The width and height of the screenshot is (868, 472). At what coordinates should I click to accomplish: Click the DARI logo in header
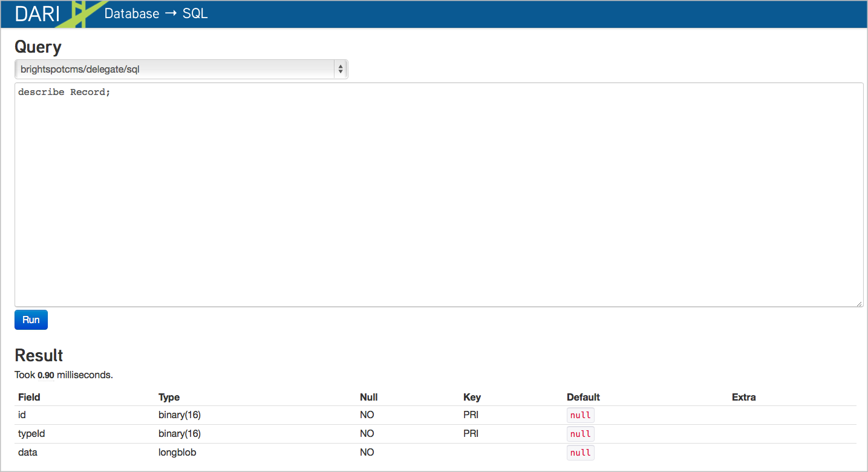pos(38,13)
